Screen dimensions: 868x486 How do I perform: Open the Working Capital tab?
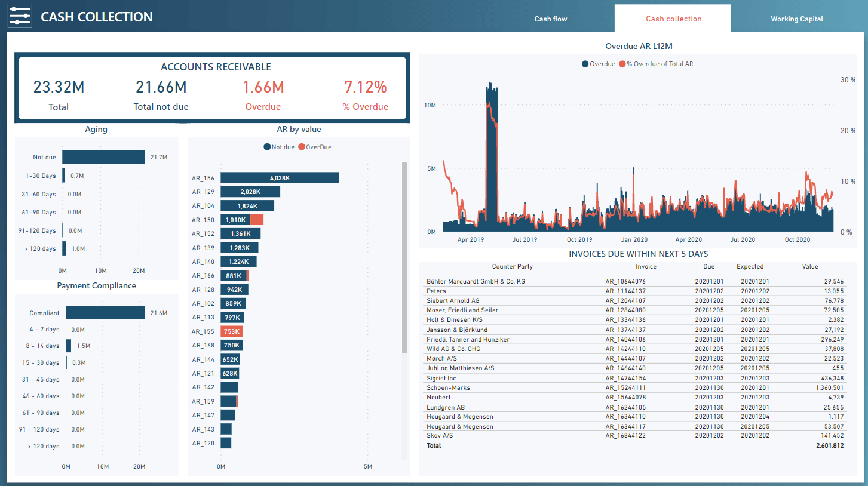coord(796,19)
